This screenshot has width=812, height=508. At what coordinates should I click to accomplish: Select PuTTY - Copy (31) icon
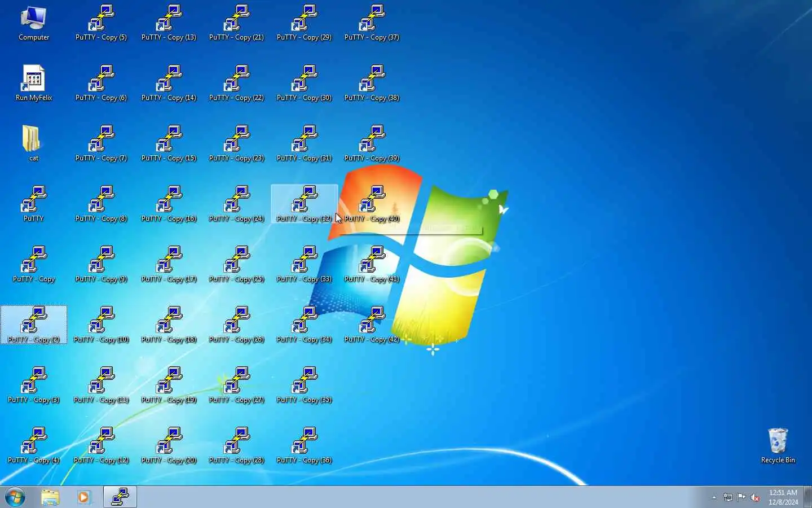[304, 144]
